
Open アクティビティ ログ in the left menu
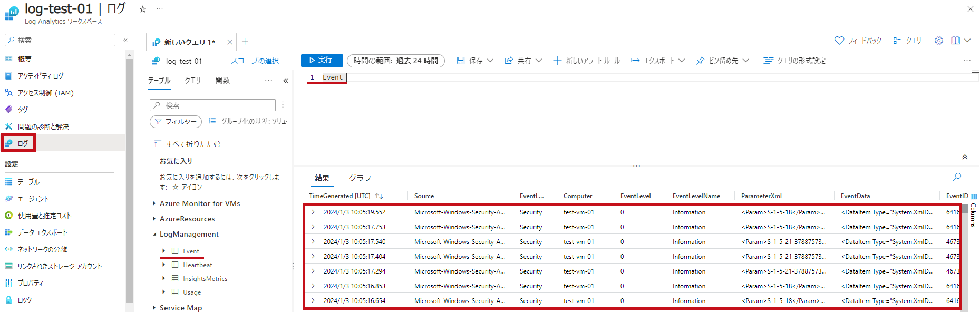tap(41, 76)
